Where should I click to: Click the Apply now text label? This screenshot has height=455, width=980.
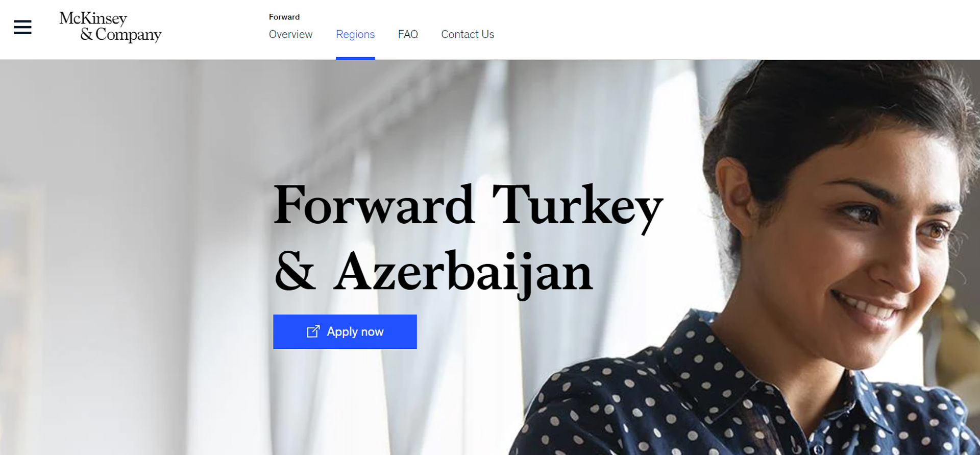[355, 331]
